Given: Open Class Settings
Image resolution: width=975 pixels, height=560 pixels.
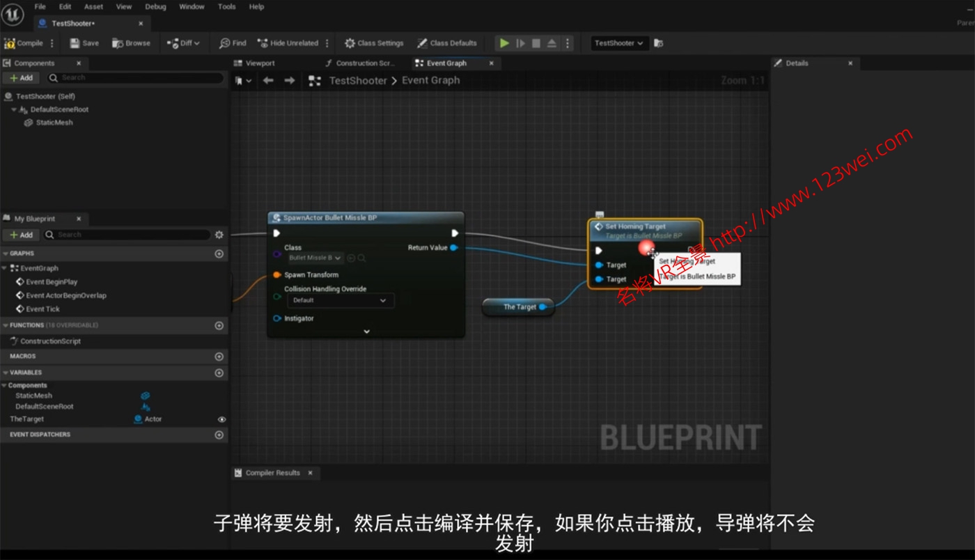Looking at the screenshot, I should point(373,42).
